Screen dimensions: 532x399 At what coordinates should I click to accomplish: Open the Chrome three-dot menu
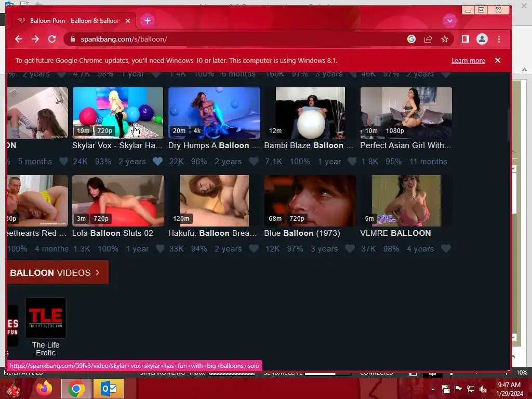point(499,39)
